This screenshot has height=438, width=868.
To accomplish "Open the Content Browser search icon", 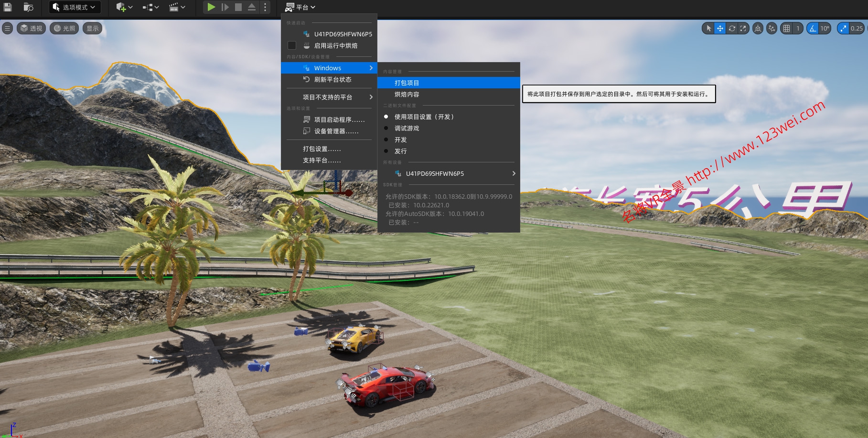I will 28,7.
